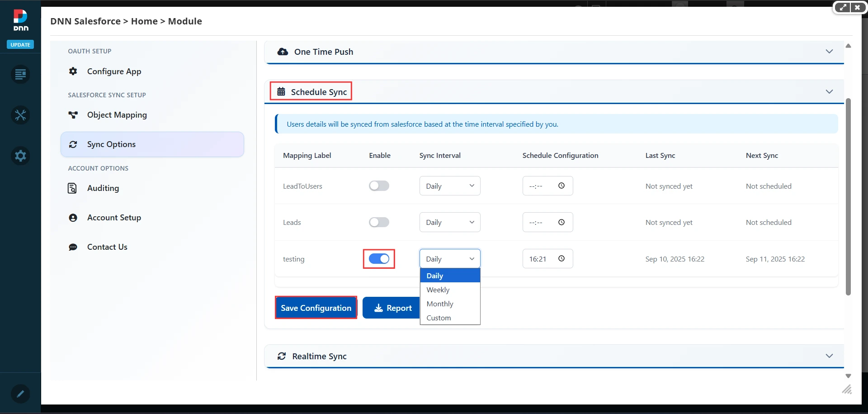The width and height of the screenshot is (868, 414).
Task: Click the download icon on Report button
Action: click(x=379, y=308)
